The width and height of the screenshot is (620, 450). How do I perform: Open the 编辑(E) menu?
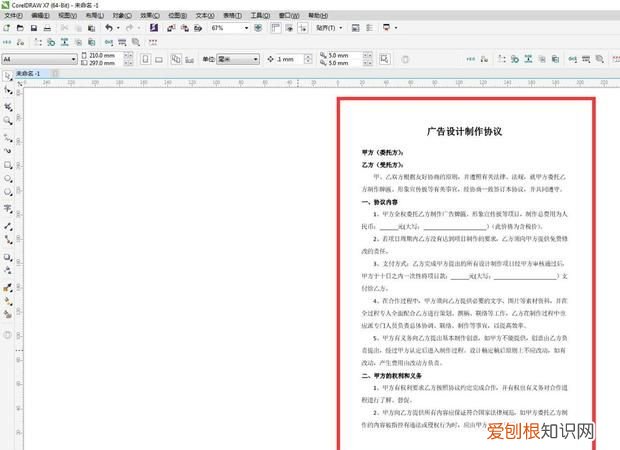(x=40, y=15)
